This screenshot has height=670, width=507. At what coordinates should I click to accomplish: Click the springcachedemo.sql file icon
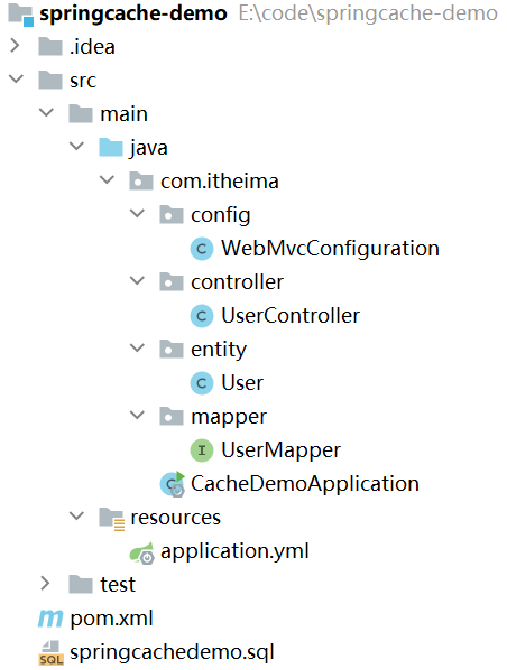[x=51, y=652]
